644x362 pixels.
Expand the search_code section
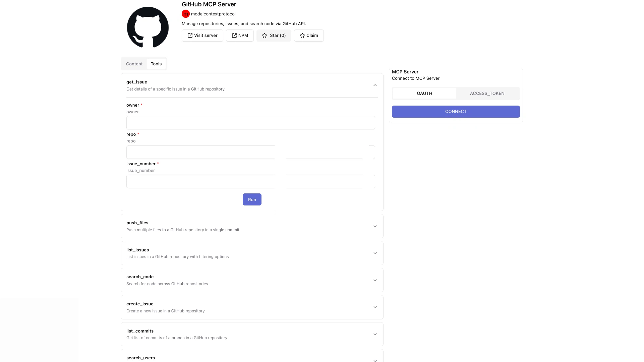(x=375, y=280)
